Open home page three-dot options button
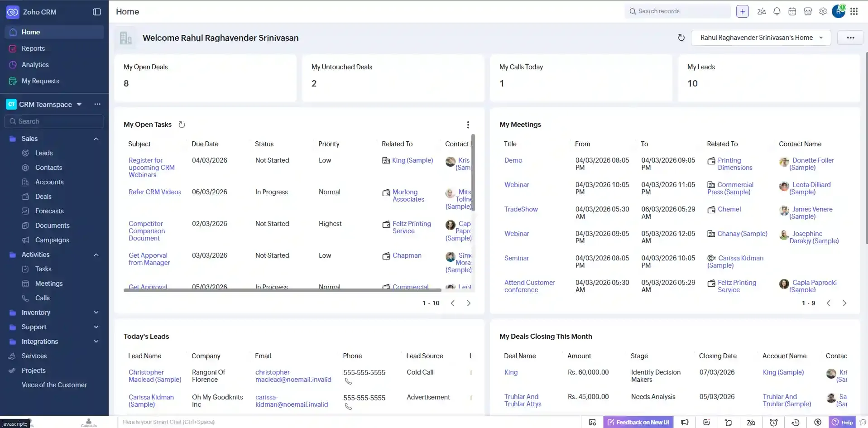 tap(851, 38)
